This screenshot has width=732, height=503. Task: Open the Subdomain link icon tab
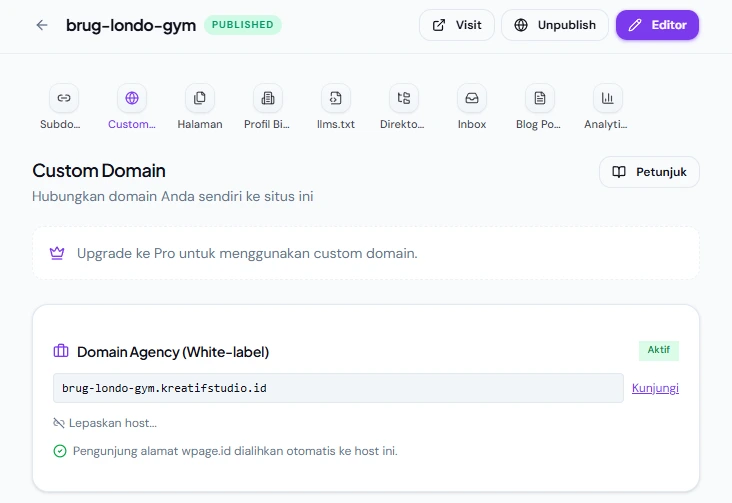click(x=64, y=98)
